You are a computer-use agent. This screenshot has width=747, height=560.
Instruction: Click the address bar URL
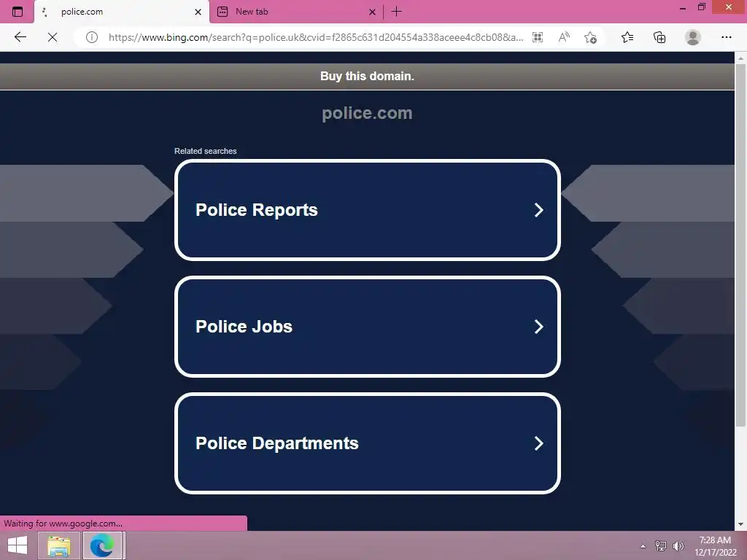315,37
